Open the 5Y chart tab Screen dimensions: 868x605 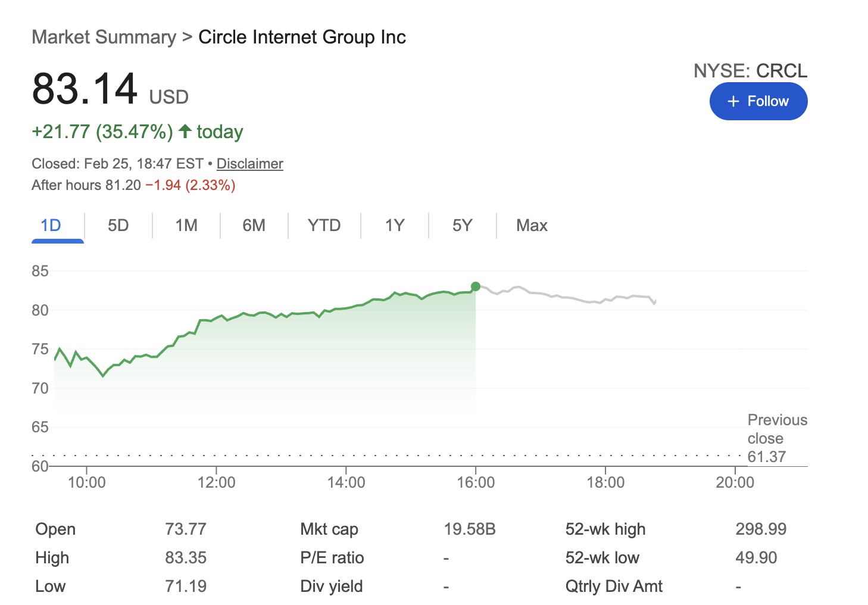point(462,226)
